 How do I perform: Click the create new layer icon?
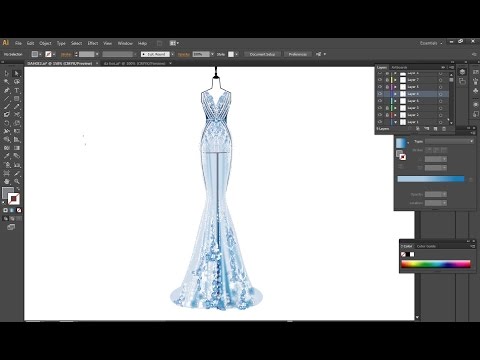(435, 129)
